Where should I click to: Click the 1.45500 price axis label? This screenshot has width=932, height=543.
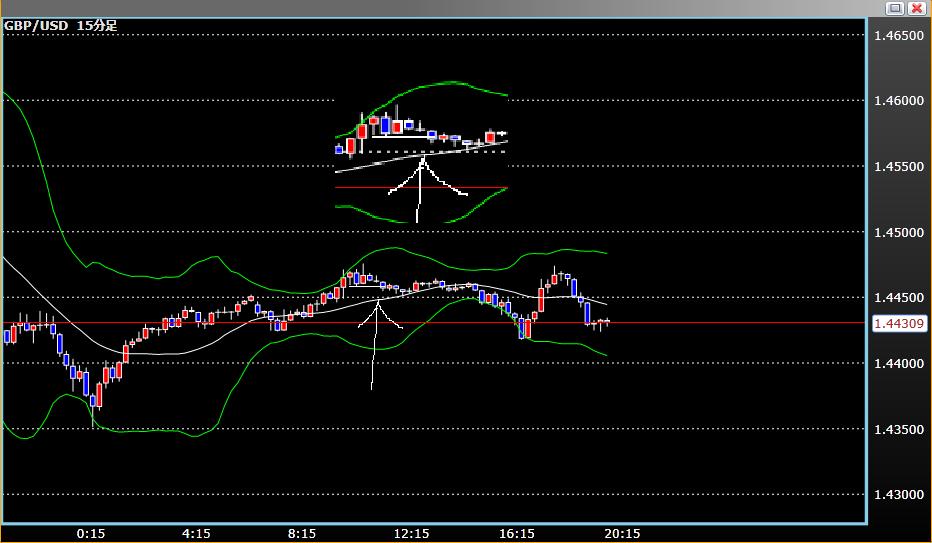click(x=898, y=166)
